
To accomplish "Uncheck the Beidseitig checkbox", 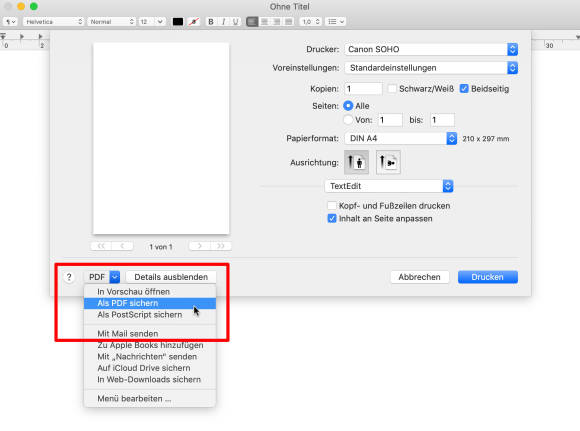I will [x=464, y=89].
